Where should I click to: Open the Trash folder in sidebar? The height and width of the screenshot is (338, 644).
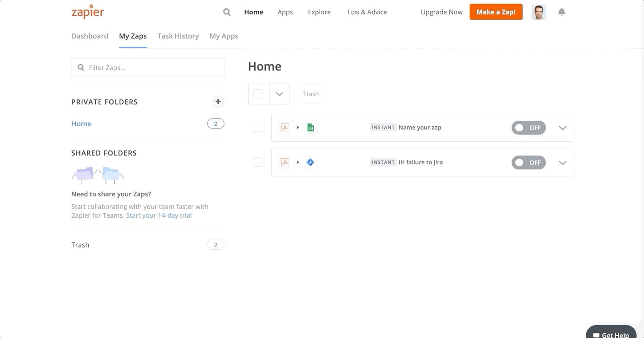(x=80, y=245)
